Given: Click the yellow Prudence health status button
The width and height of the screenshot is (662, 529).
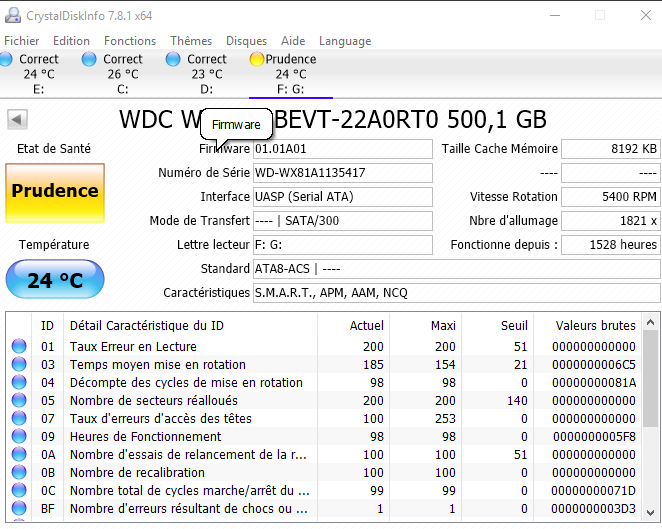Looking at the screenshot, I should tap(55, 193).
